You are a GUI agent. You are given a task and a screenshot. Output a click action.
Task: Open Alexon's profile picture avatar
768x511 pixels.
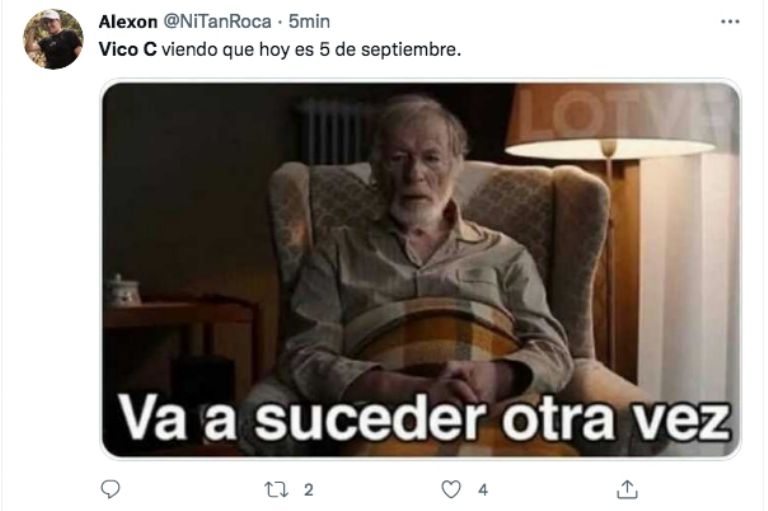pos(53,39)
